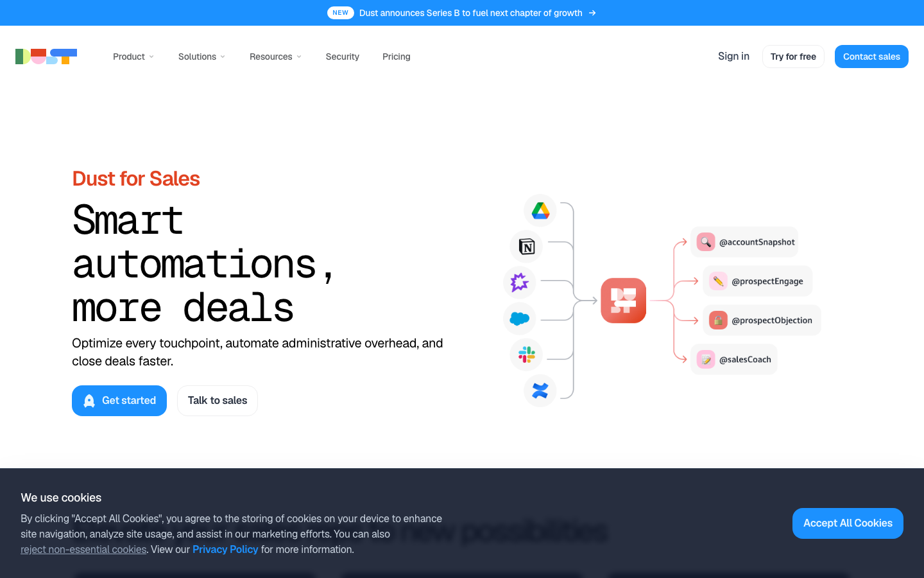
Task: Click the Notion icon
Action: [527, 247]
